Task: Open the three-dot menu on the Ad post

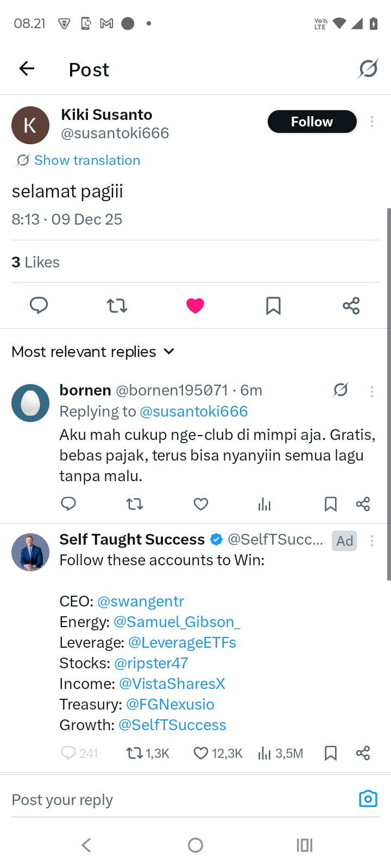Action: (x=372, y=540)
